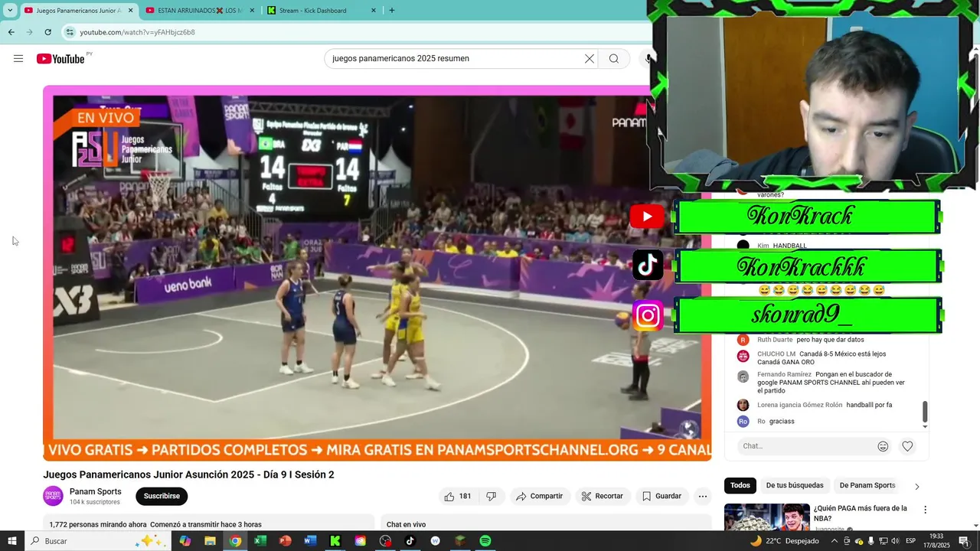Expand the system tray hidden icons chevron
Viewport: 980px width, 551px height.
pos(835,541)
